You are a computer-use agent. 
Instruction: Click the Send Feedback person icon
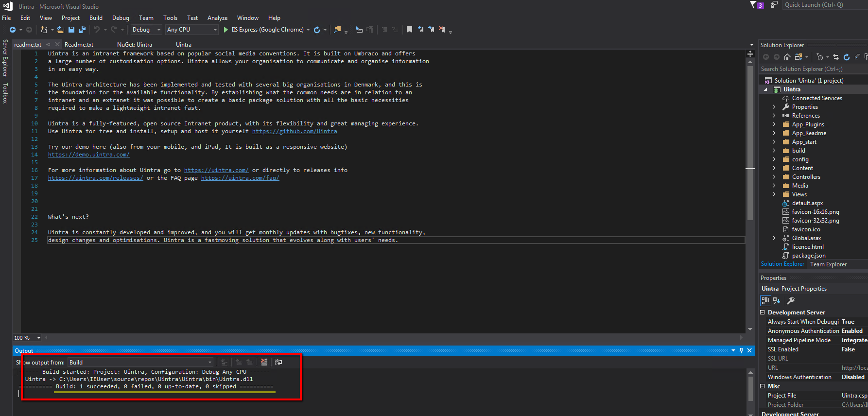click(774, 5)
